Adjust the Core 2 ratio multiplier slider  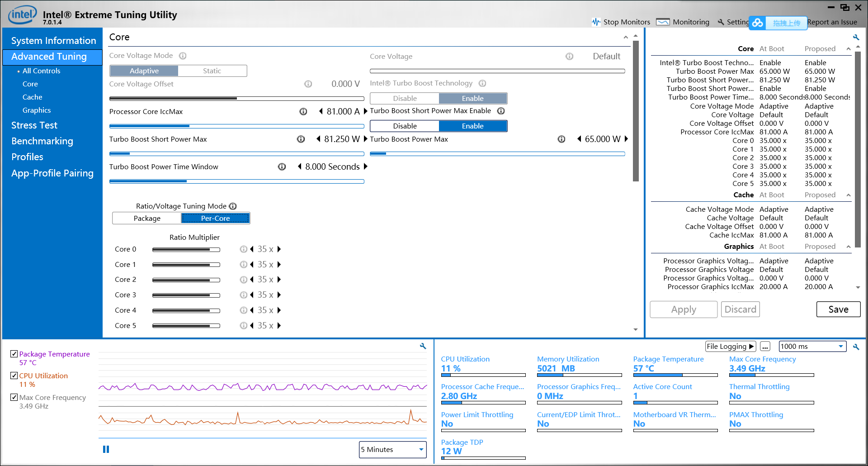coord(186,280)
